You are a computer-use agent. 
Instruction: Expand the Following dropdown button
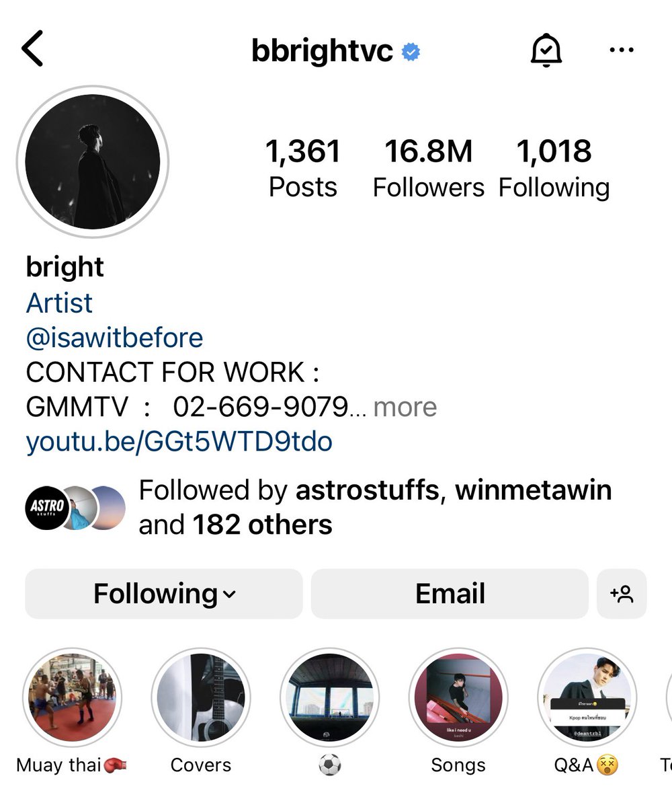point(164,594)
